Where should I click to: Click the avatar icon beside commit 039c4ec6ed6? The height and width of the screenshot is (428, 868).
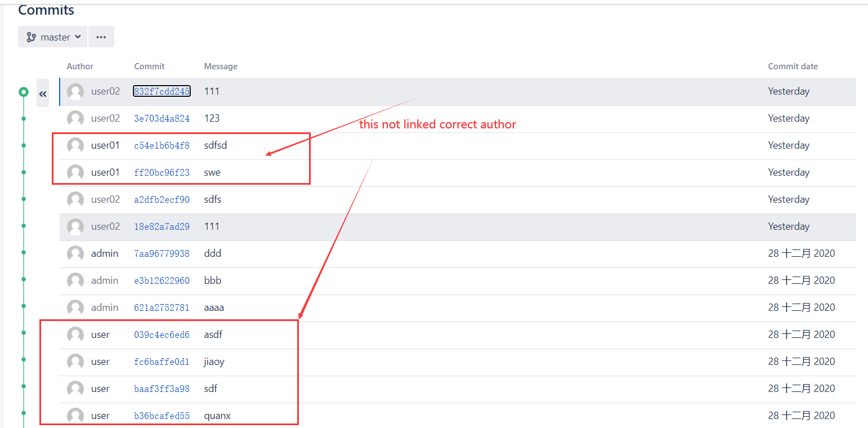tap(75, 335)
